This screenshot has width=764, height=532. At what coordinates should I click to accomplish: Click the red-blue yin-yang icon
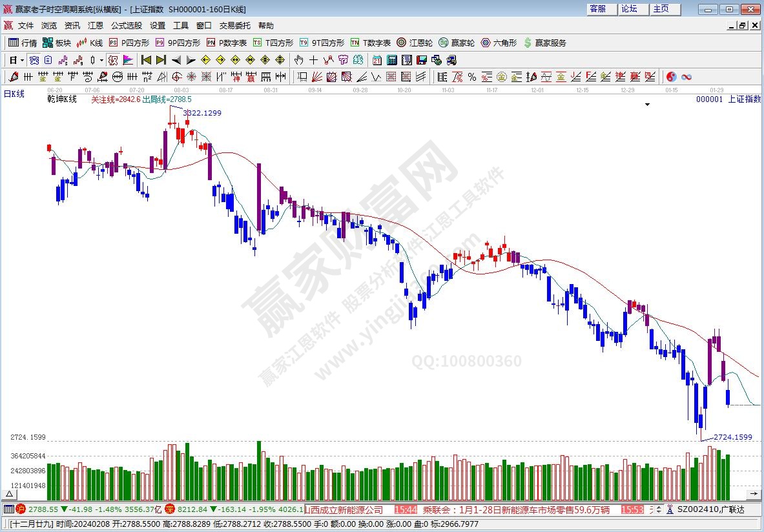pyautogui.click(x=672, y=77)
